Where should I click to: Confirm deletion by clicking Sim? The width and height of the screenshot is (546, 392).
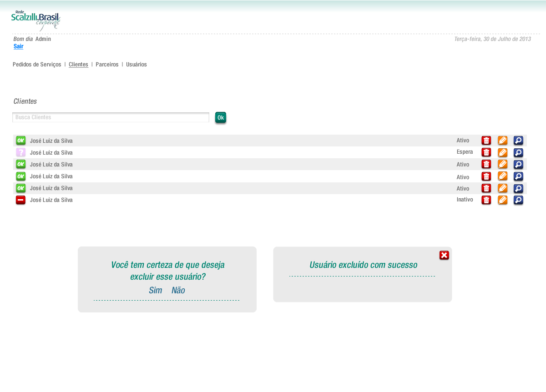(155, 290)
